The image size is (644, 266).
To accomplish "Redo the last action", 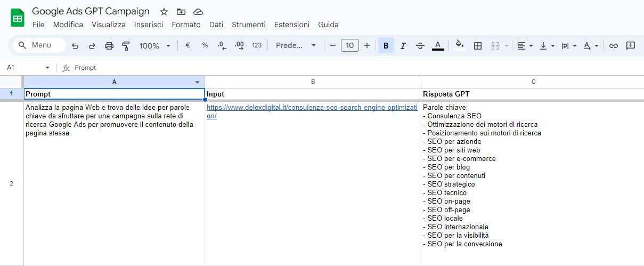I will coord(92,46).
